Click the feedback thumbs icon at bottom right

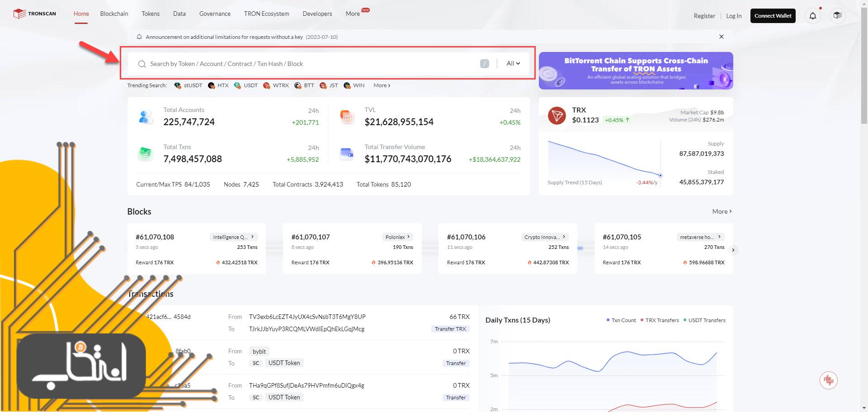coord(829,380)
